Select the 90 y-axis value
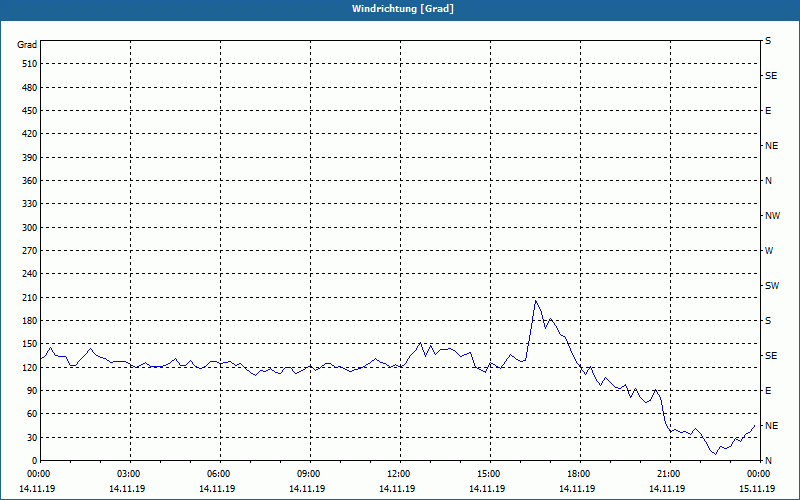 32,391
